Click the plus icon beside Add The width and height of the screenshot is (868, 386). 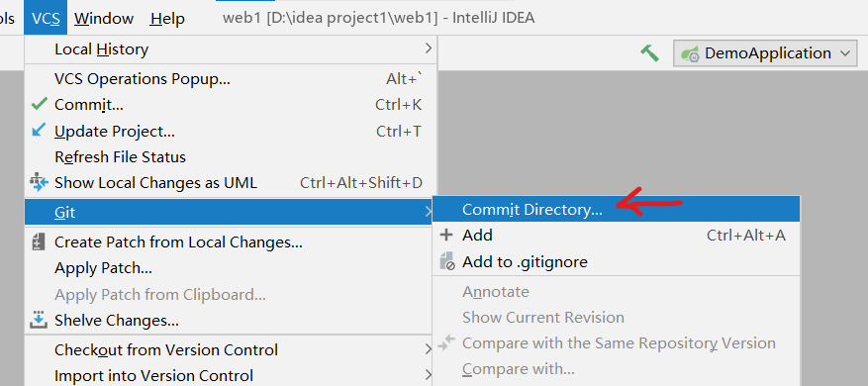tap(446, 236)
